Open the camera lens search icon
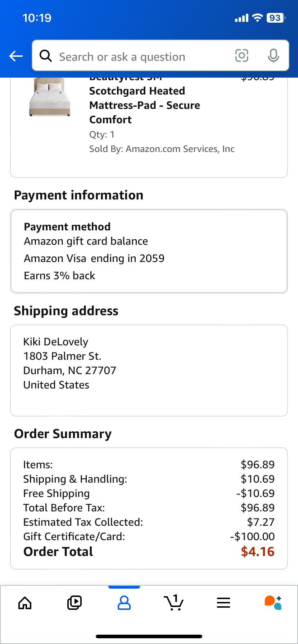The height and width of the screenshot is (644, 298). (242, 56)
